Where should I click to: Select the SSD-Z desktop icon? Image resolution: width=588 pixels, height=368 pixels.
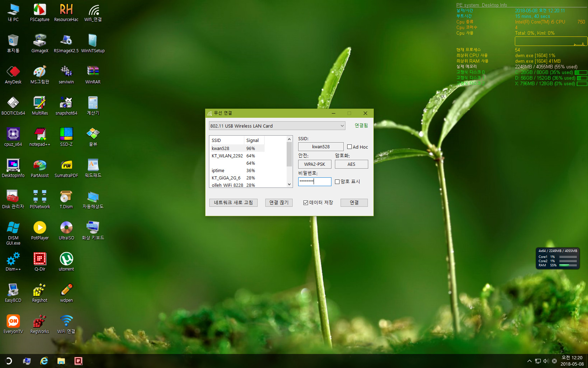[66, 137]
